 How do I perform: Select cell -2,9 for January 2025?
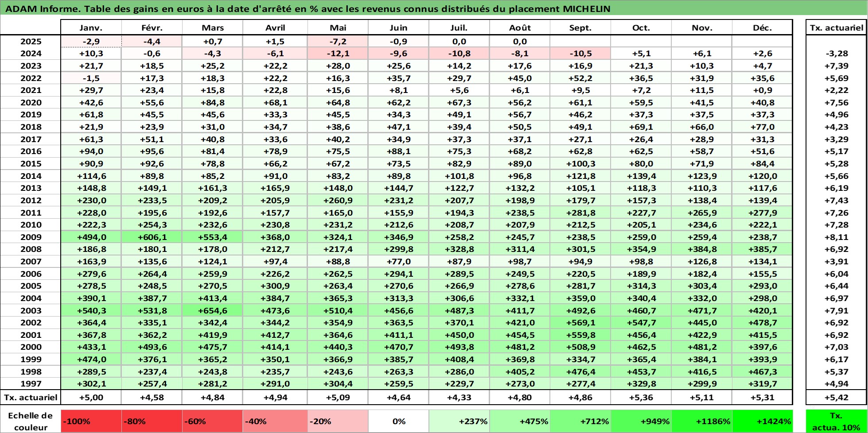pyautogui.click(x=91, y=42)
